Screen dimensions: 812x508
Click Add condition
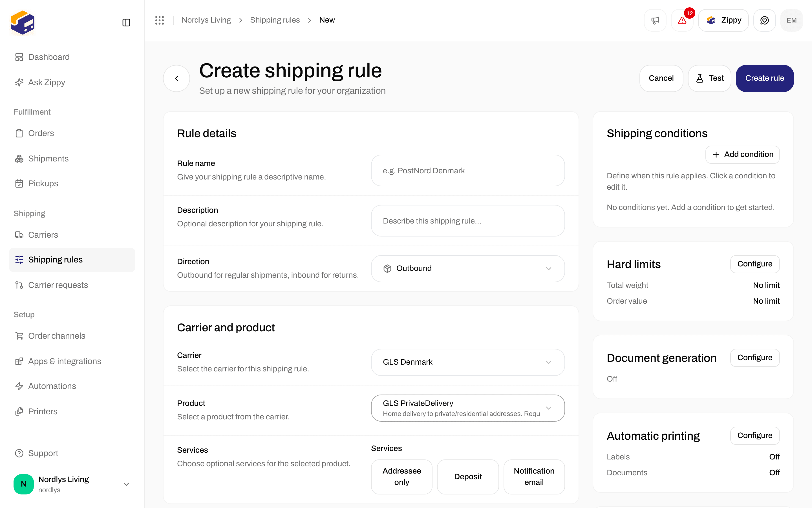[x=742, y=155]
